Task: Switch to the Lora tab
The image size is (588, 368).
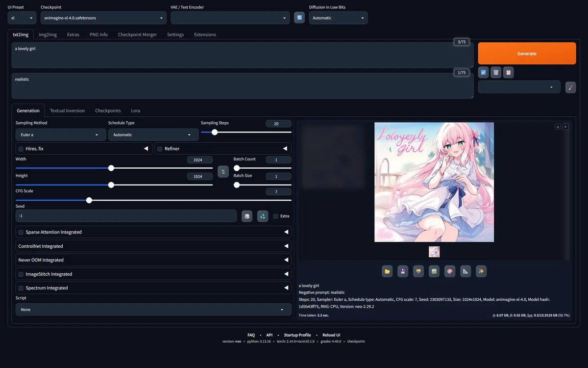Action: coord(135,111)
